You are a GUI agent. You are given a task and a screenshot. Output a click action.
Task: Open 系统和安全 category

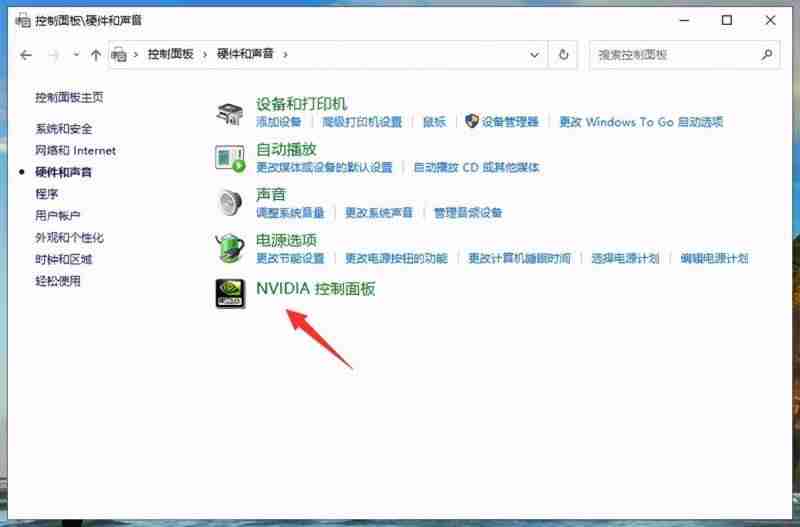tap(64, 129)
